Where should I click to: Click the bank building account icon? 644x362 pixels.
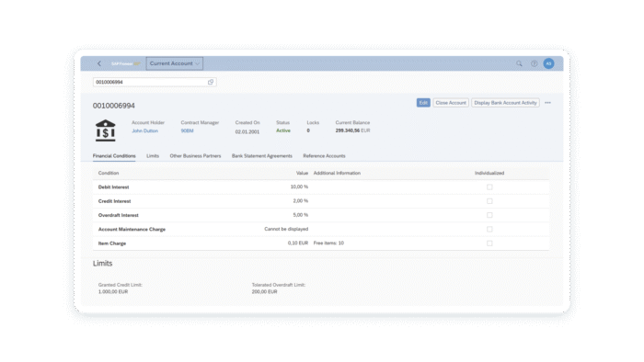106,130
